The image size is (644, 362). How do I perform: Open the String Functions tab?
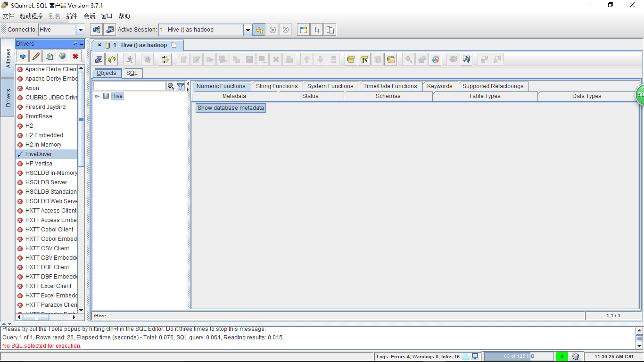(x=277, y=86)
